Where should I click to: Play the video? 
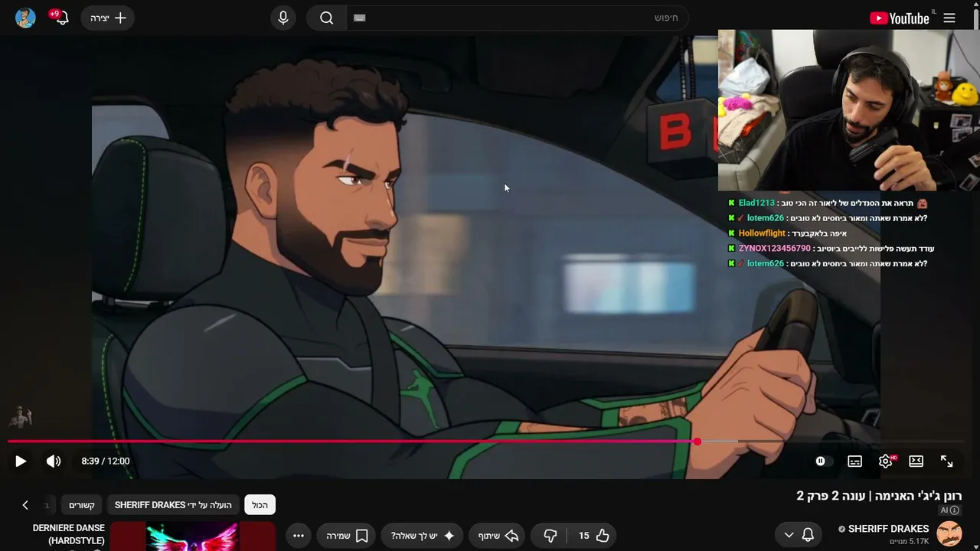(x=21, y=461)
